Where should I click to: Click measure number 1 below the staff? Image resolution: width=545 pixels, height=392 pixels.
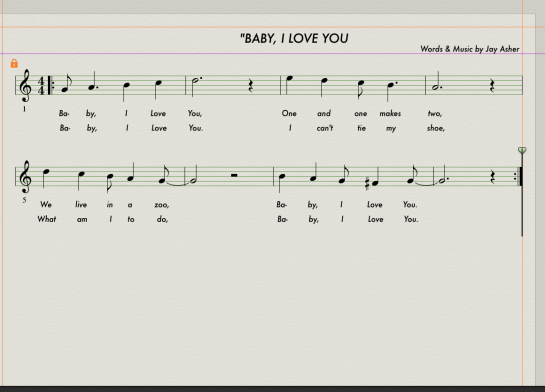[x=24, y=109]
